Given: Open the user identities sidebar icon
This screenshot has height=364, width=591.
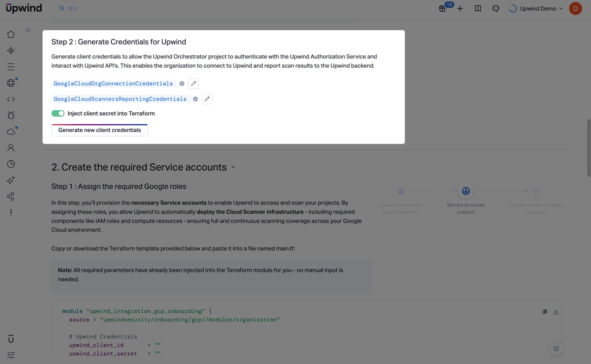Looking at the screenshot, I should 11,148.
